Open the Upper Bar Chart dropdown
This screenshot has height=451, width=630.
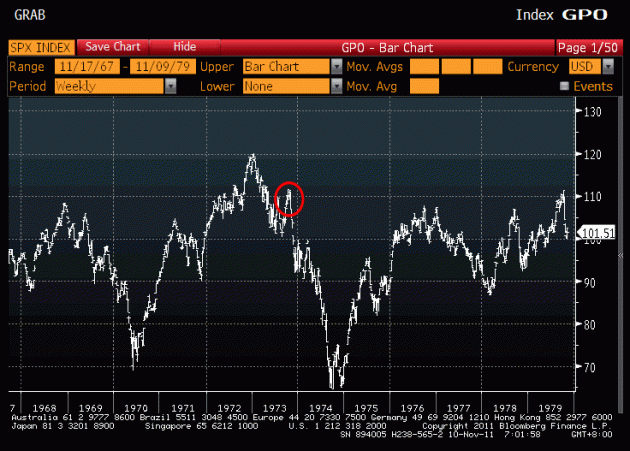291,66
